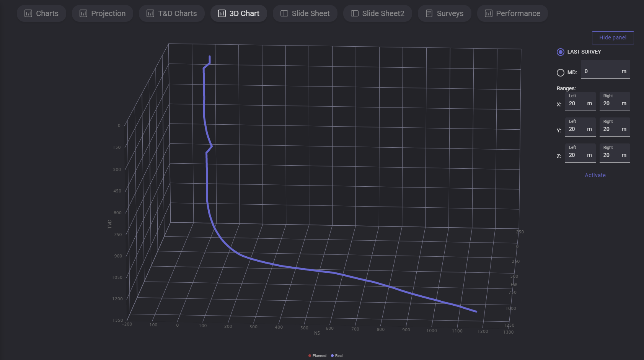This screenshot has width=644, height=360.
Task: Click the Surveys document icon
Action: pos(429,13)
